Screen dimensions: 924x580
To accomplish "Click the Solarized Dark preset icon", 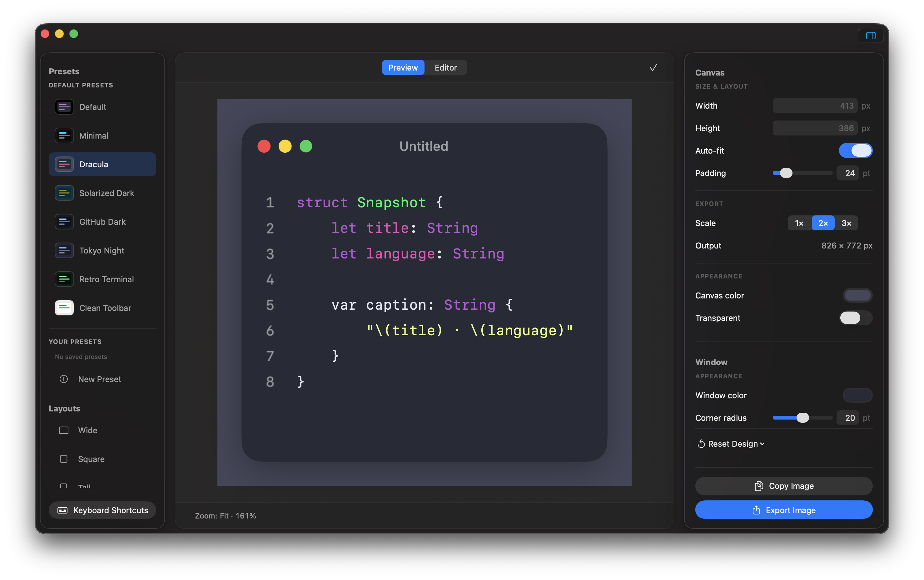I will 64,193.
